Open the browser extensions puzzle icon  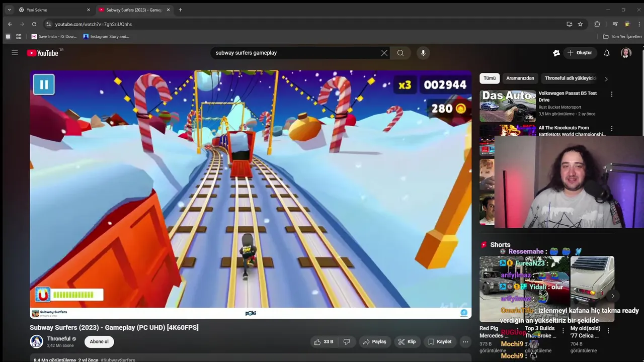pyautogui.click(x=597, y=24)
